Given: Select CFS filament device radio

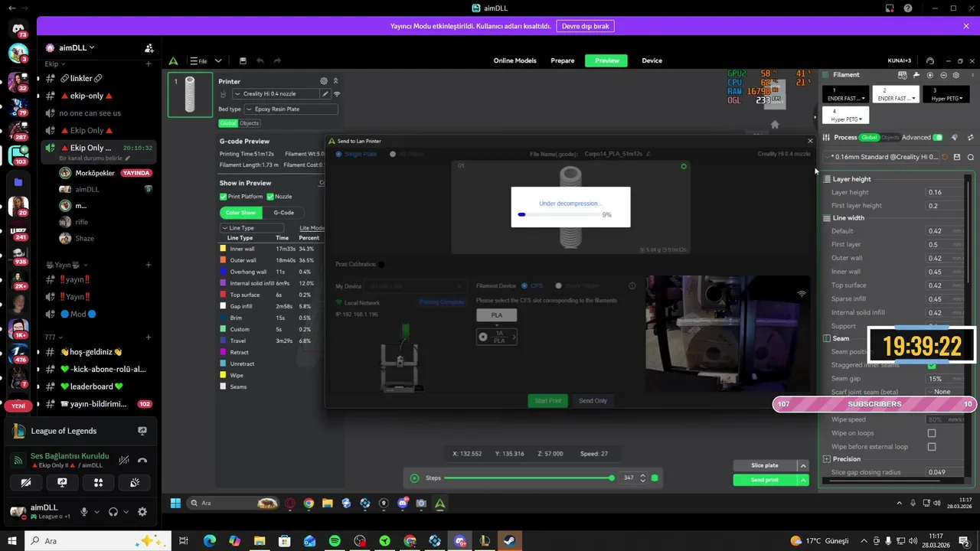Looking at the screenshot, I should pyautogui.click(x=524, y=285).
